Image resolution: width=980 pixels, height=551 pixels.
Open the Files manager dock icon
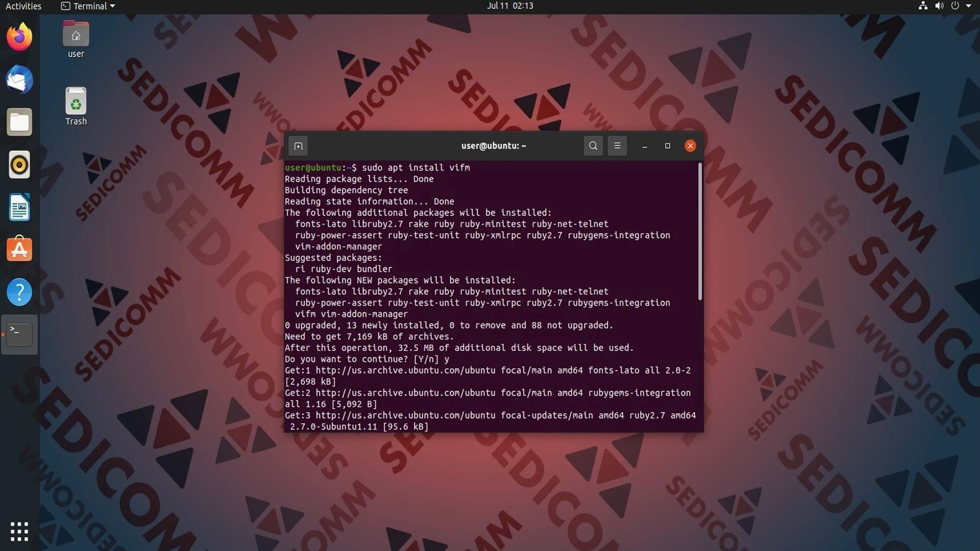click(19, 122)
